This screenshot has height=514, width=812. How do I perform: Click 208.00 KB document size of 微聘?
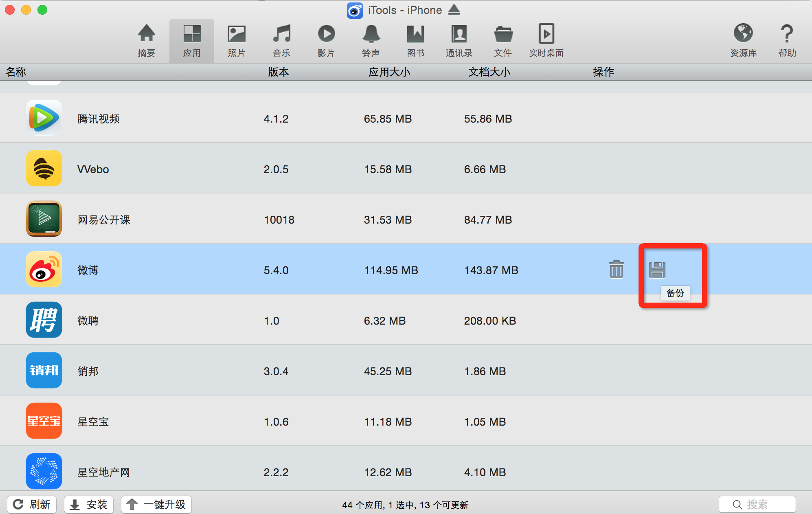click(x=490, y=321)
